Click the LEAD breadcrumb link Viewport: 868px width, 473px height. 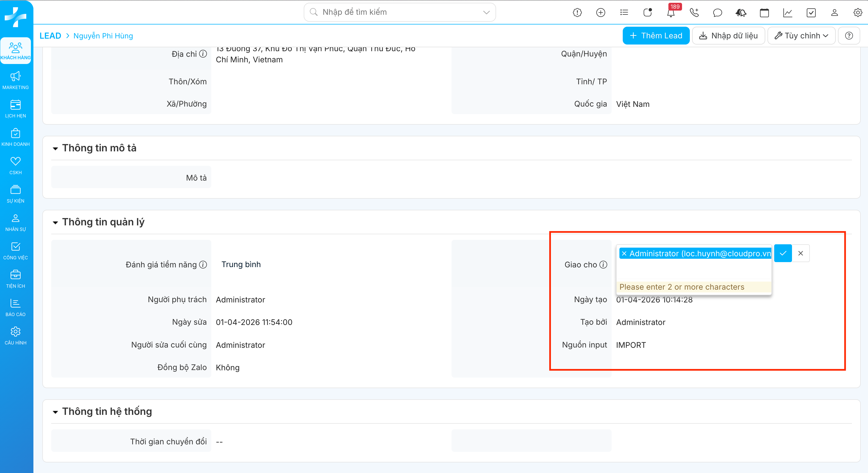pos(50,36)
